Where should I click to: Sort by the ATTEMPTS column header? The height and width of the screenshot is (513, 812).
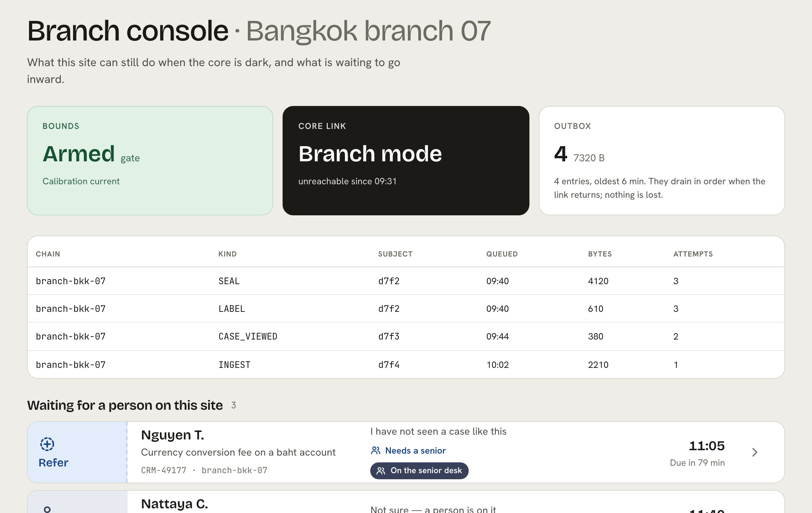click(x=693, y=254)
